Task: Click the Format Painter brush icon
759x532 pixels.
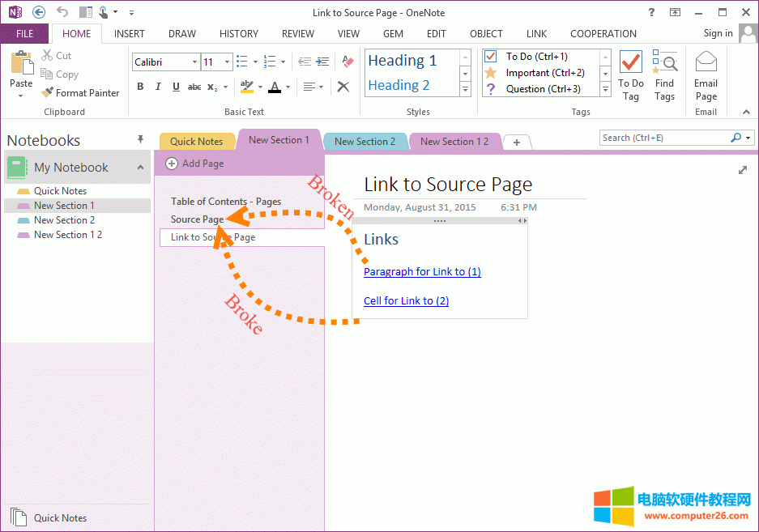Action: [48, 93]
